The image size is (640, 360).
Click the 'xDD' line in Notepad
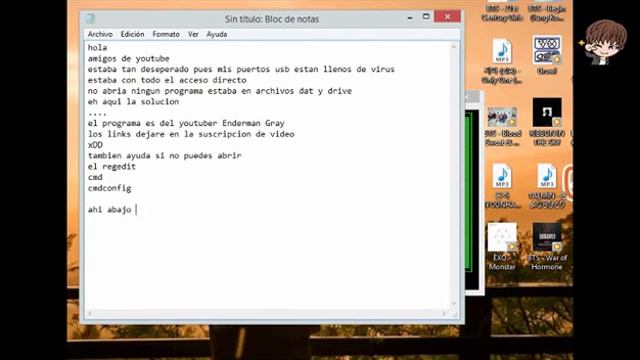pos(95,145)
